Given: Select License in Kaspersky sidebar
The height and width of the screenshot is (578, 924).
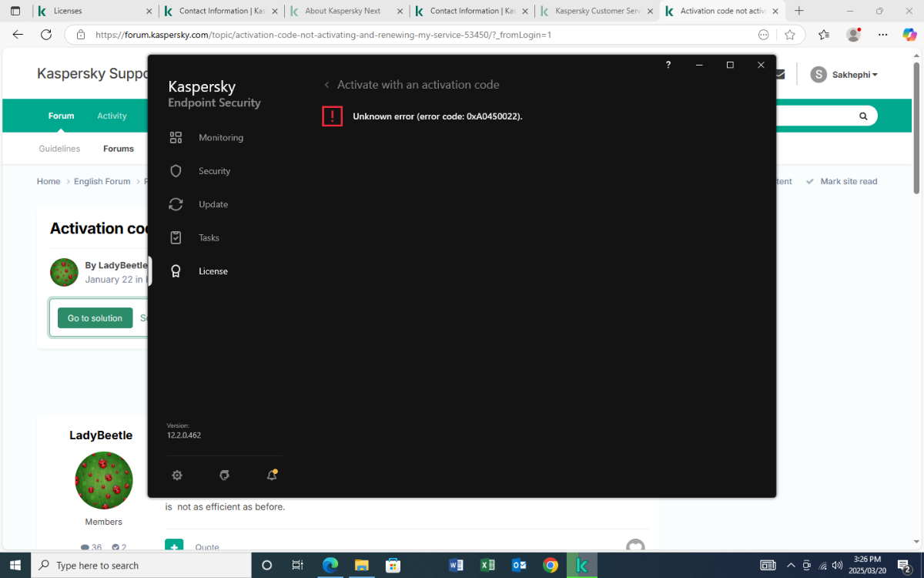Looking at the screenshot, I should point(198,271).
